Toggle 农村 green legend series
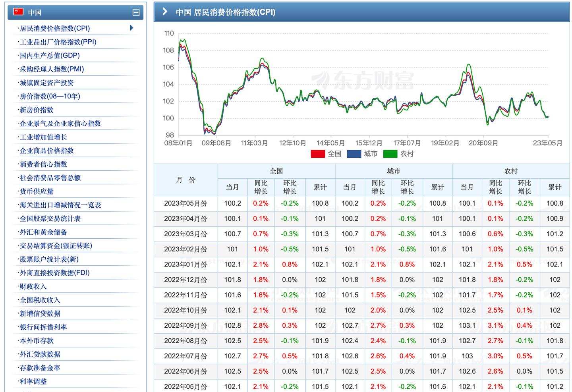 (390, 154)
